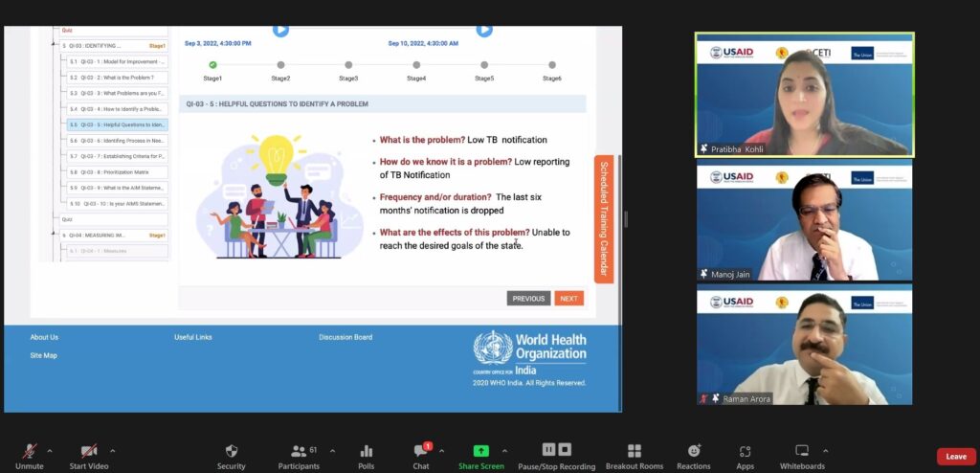Open the Participants panel

299,450
